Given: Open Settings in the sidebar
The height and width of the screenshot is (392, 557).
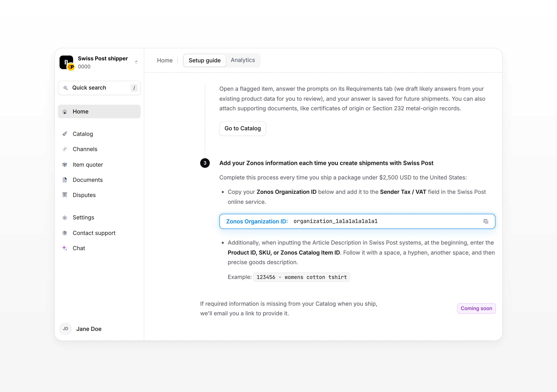Looking at the screenshot, I should (99, 218).
